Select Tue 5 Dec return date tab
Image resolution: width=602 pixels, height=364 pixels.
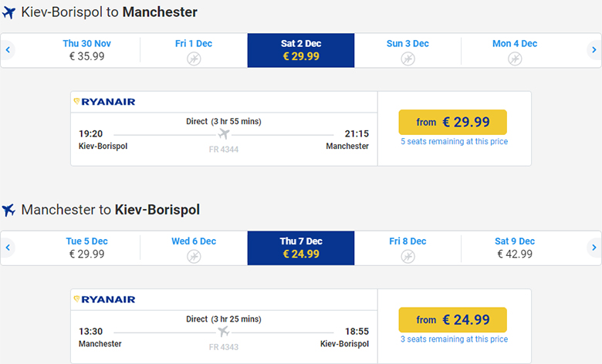pyautogui.click(x=86, y=248)
